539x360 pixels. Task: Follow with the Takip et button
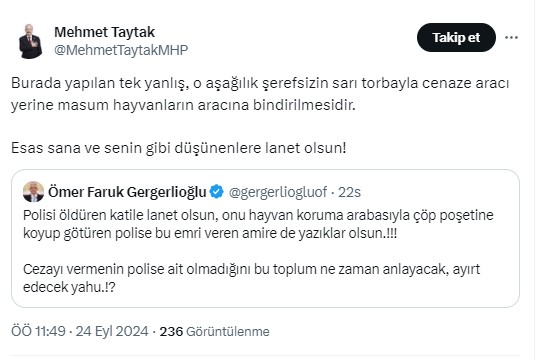coord(456,37)
